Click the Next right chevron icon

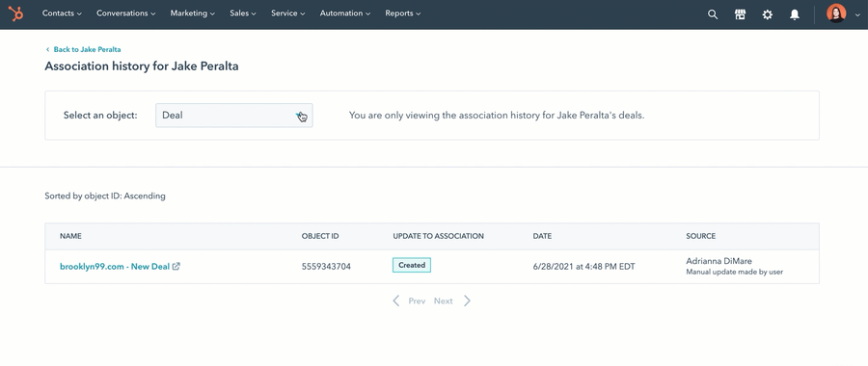pyautogui.click(x=467, y=301)
